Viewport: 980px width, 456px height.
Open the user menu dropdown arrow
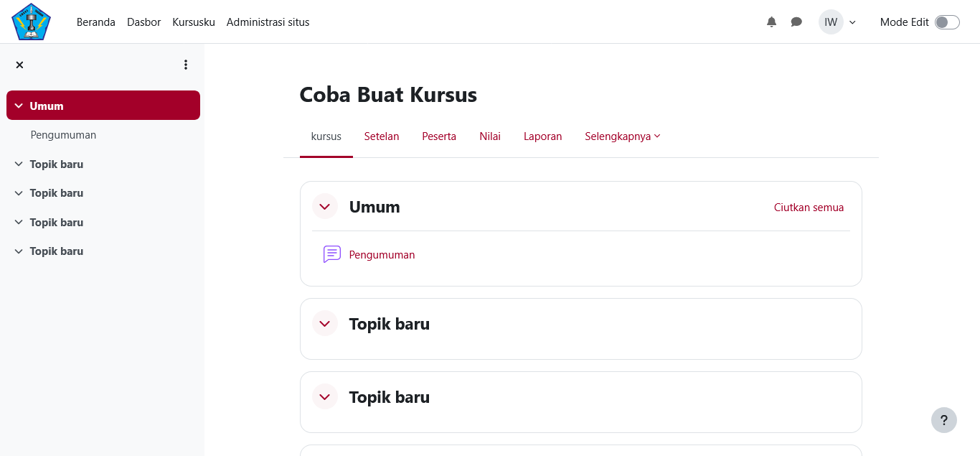(x=852, y=22)
